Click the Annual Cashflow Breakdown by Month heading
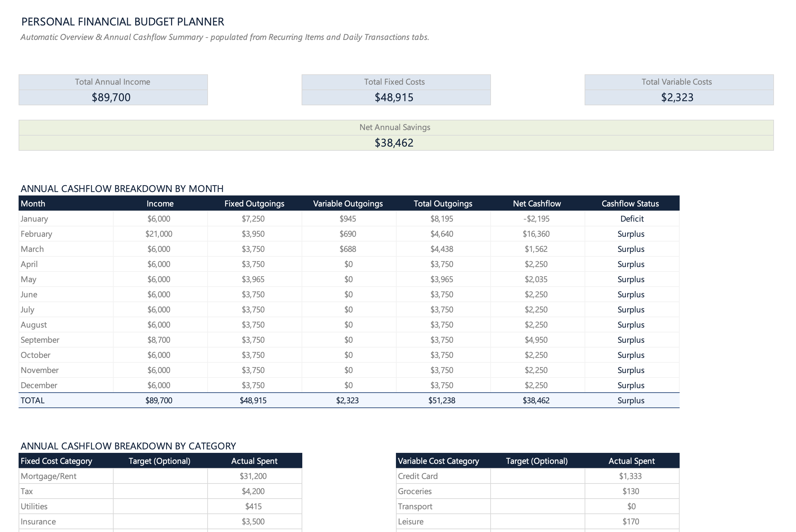 coord(122,189)
